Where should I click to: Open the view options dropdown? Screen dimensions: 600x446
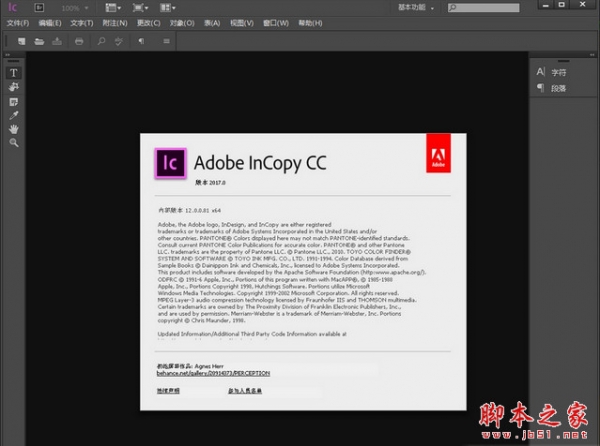(x=113, y=7)
